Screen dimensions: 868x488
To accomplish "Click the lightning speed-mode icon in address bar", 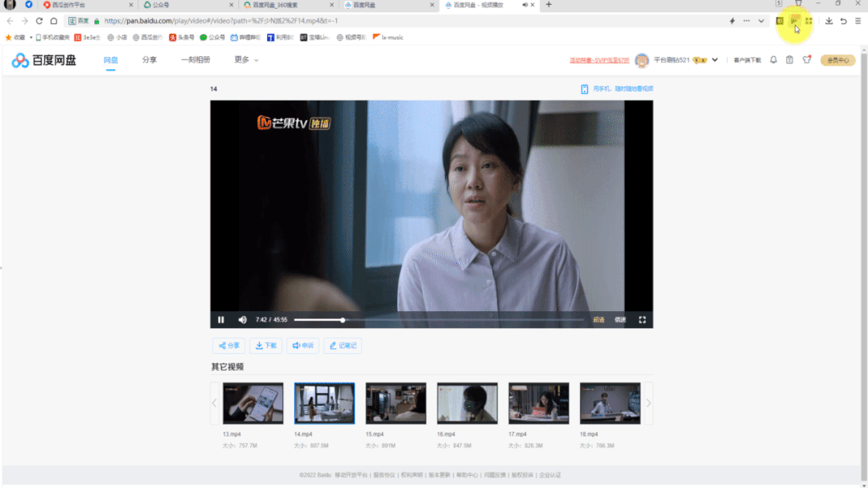I will [x=732, y=21].
